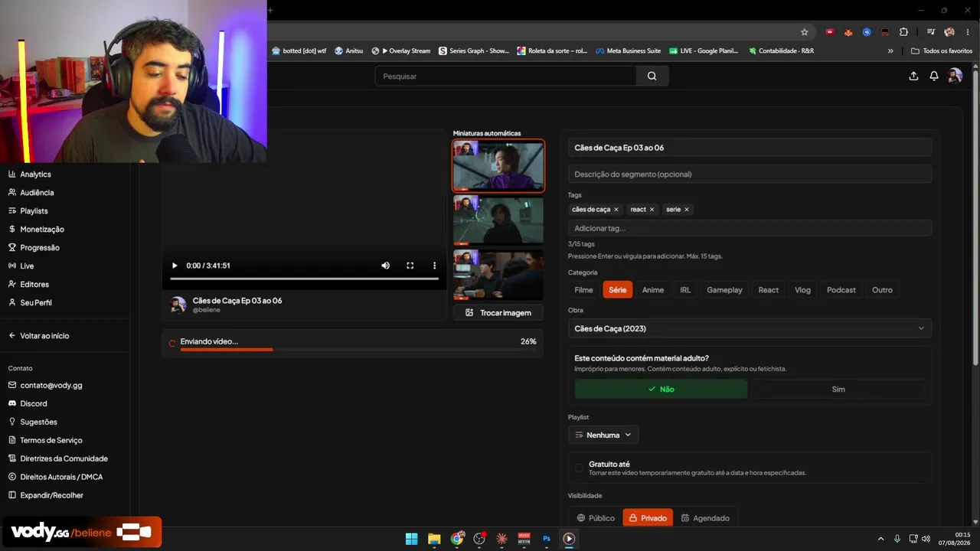Image resolution: width=980 pixels, height=551 pixels.
Task: Open Photoshop from the taskbar
Action: pyautogui.click(x=547, y=539)
